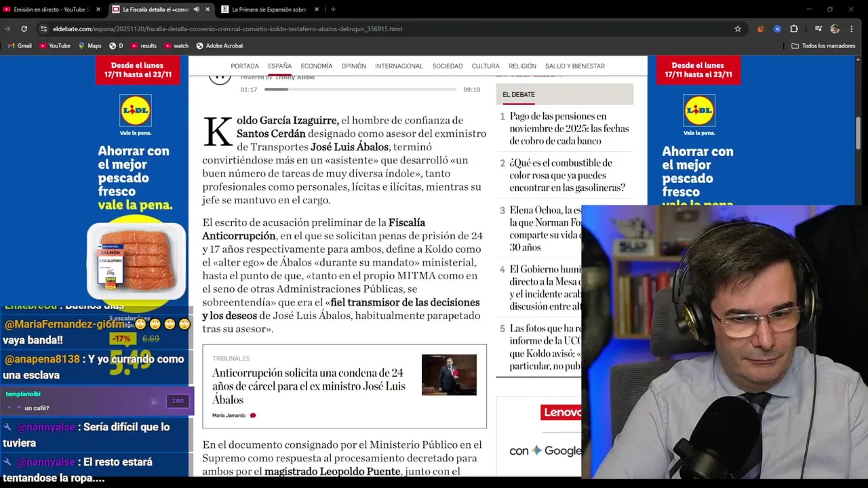This screenshot has height=488, width=868.
Task: Open the left Lidl advertisement logo
Action: point(136,110)
